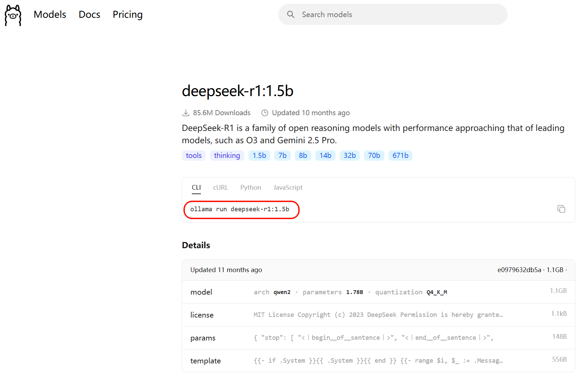This screenshot has width=588, height=375.
Task: Open the params row in Details
Action: click(379, 338)
